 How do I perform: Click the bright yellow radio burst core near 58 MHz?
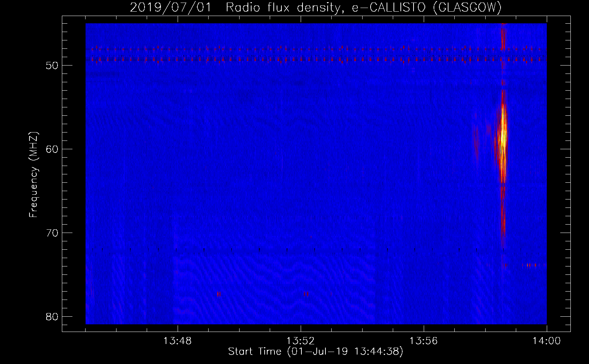(503, 136)
